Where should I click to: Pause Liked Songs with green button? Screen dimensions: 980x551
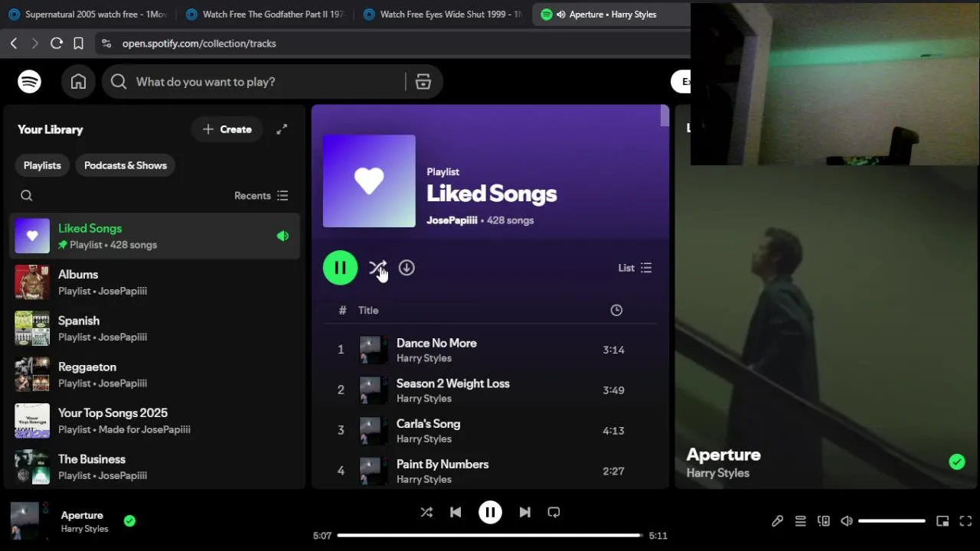340,268
